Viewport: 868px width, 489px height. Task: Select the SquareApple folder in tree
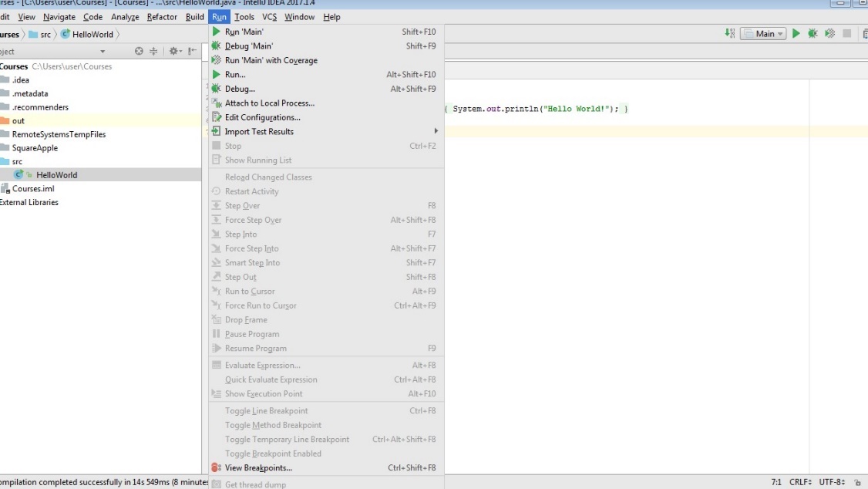tap(35, 148)
